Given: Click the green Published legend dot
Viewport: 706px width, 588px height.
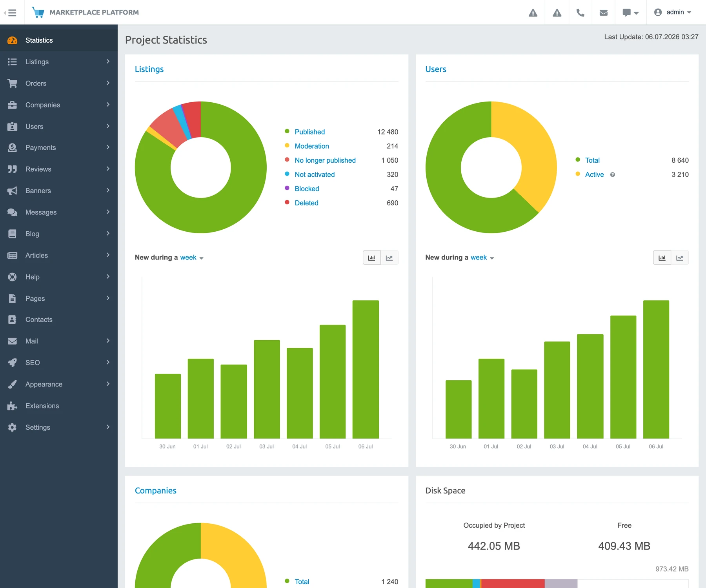Looking at the screenshot, I should click(x=287, y=131).
